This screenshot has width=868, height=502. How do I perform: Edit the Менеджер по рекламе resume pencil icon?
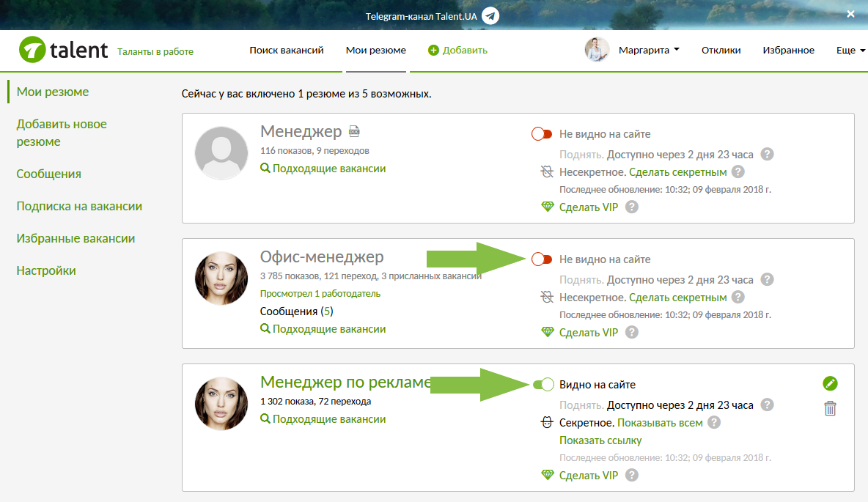tap(830, 384)
